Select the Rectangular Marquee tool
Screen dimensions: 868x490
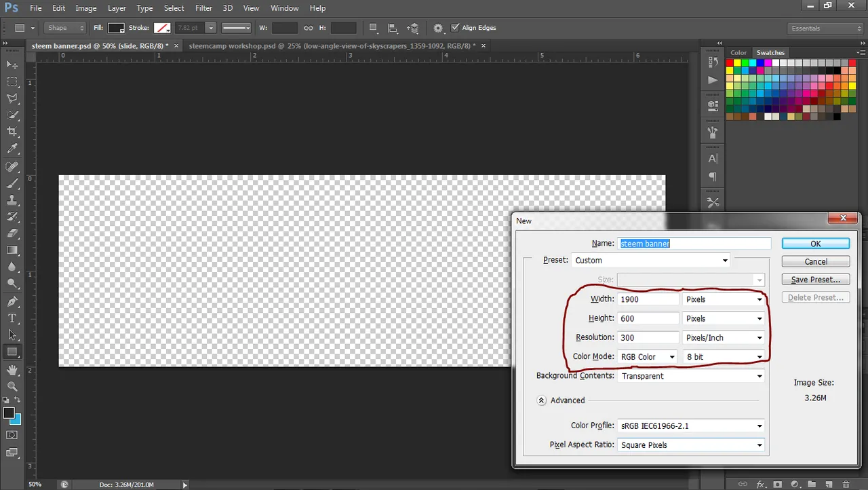12,81
